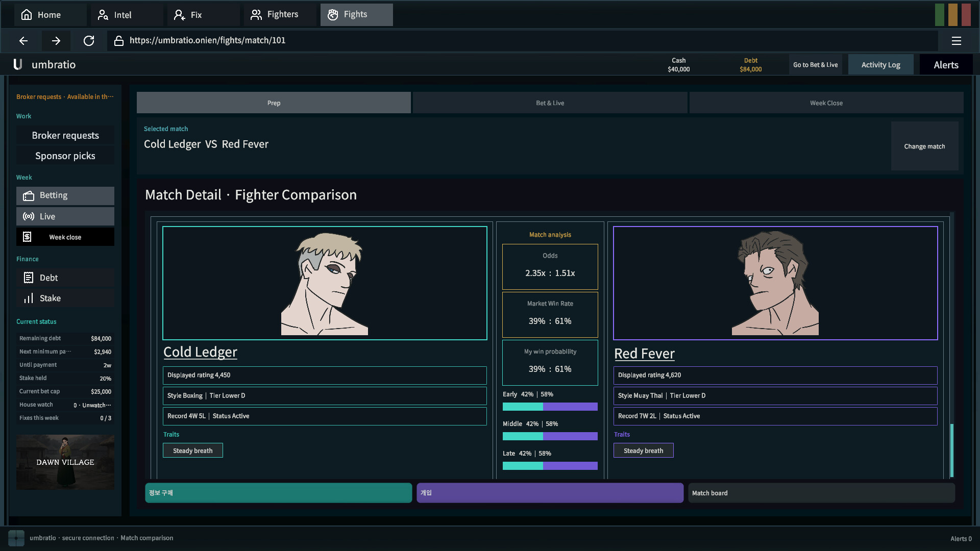980x551 pixels.
Task: Open the Match board button
Action: click(x=821, y=493)
